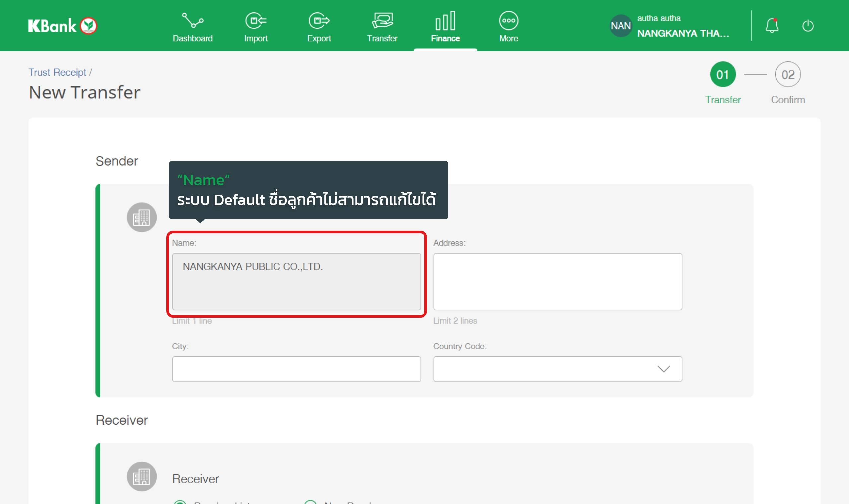Go to the Transfer menu icon
849x504 pixels.
(382, 20)
